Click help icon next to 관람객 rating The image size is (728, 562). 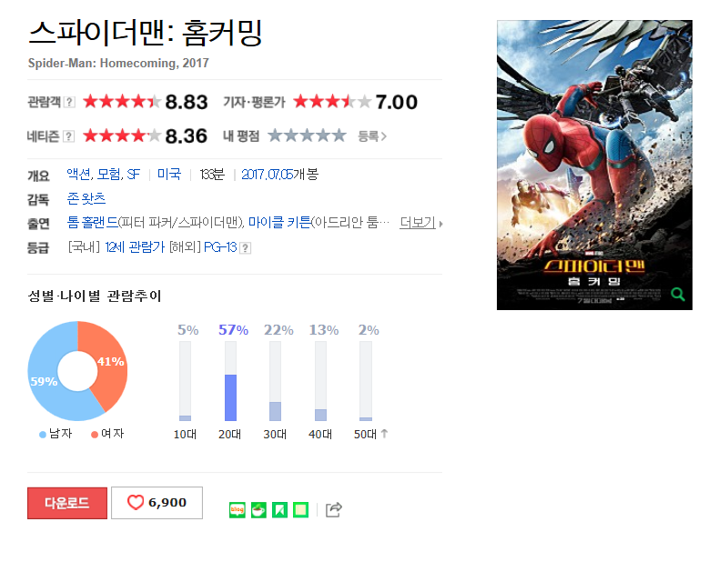pos(69,102)
